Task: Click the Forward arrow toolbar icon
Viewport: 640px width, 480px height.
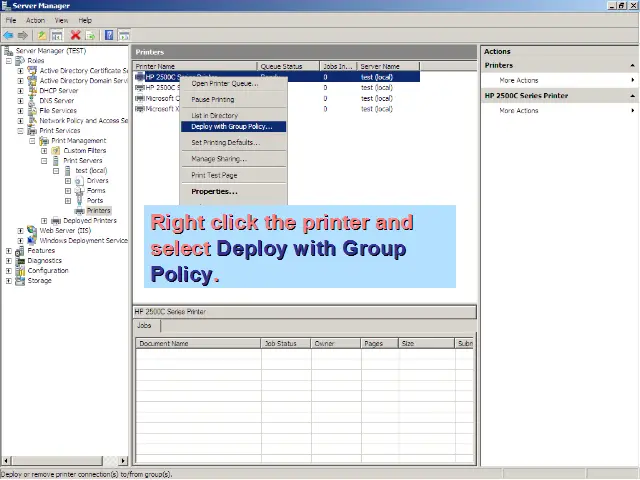Action: tap(23, 36)
